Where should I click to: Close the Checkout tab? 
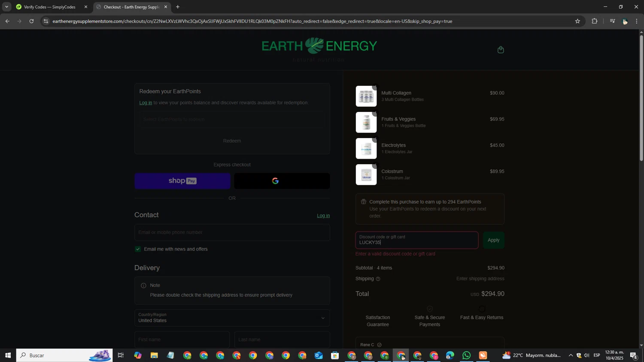166,7
